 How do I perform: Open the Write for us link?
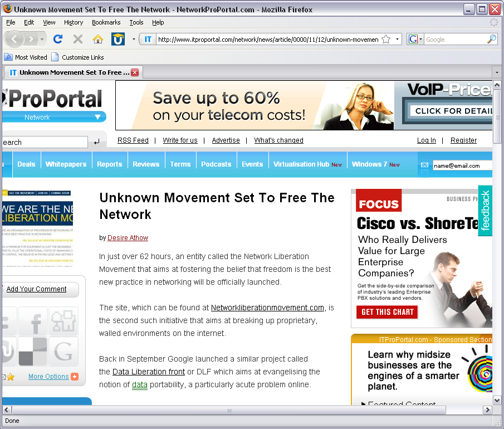tap(180, 140)
